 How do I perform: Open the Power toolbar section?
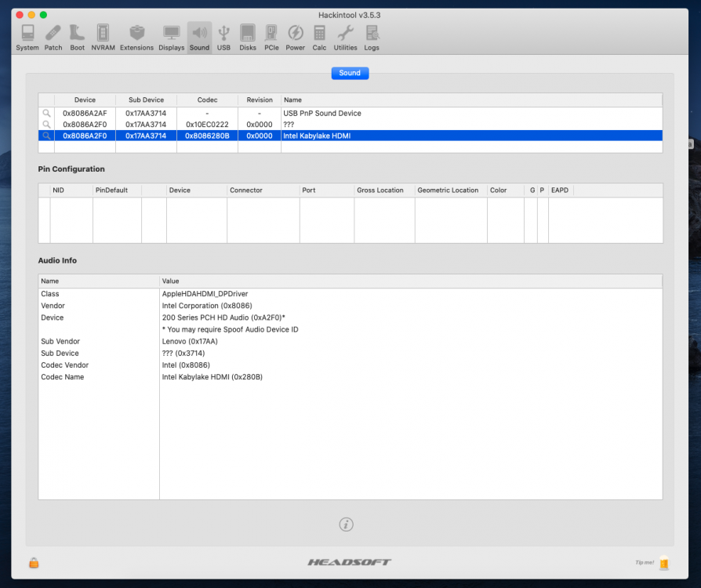pyautogui.click(x=295, y=38)
